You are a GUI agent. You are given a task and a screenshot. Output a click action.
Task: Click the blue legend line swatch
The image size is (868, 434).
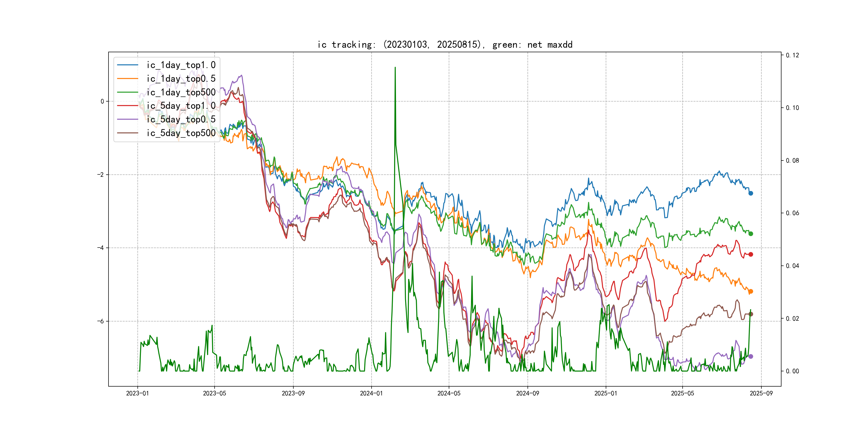click(x=127, y=65)
